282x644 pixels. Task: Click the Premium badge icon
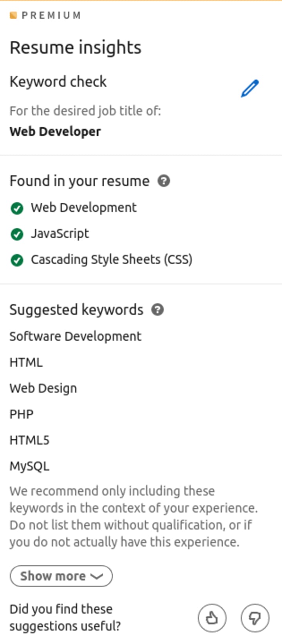pos(13,15)
